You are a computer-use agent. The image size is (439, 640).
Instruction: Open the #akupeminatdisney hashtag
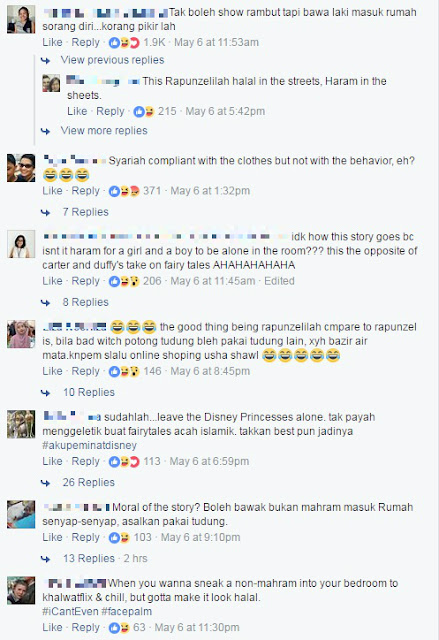coord(89,445)
